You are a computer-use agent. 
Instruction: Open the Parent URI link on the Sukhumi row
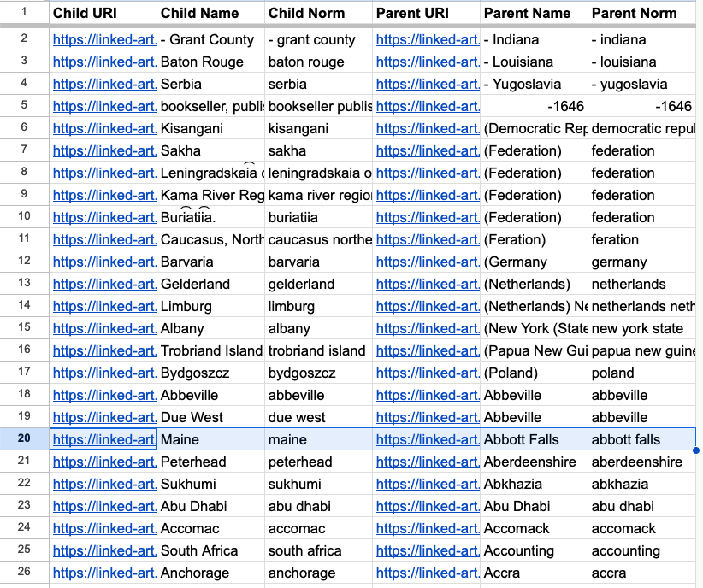[x=426, y=484]
